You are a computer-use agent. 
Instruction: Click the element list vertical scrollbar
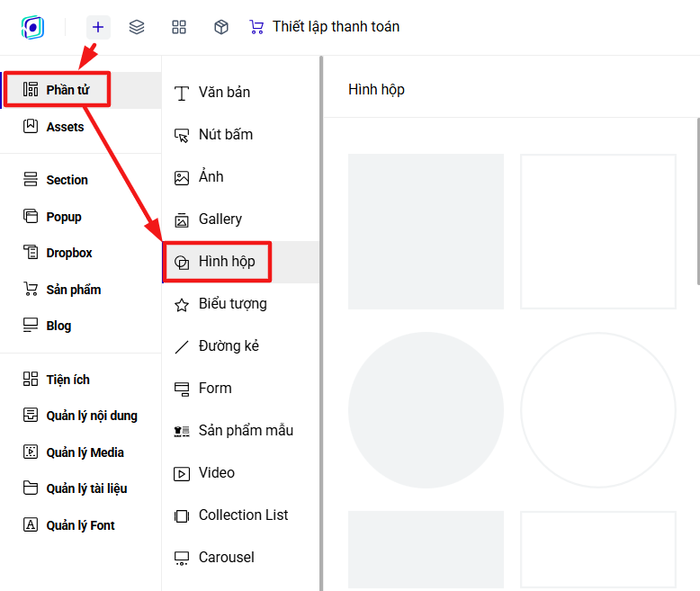click(321, 323)
